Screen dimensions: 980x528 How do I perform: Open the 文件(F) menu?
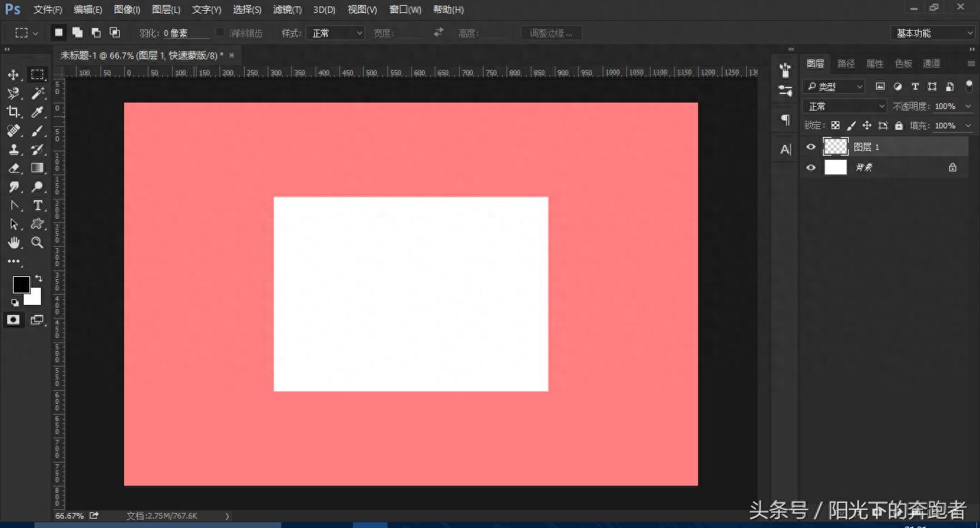pyautogui.click(x=48, y=9)
